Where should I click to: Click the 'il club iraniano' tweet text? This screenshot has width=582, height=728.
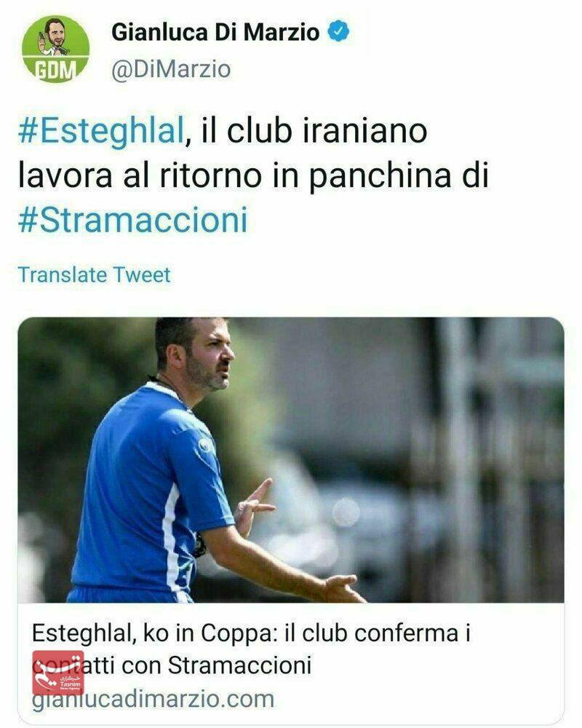pyautogui.click(x=314, y=130)
